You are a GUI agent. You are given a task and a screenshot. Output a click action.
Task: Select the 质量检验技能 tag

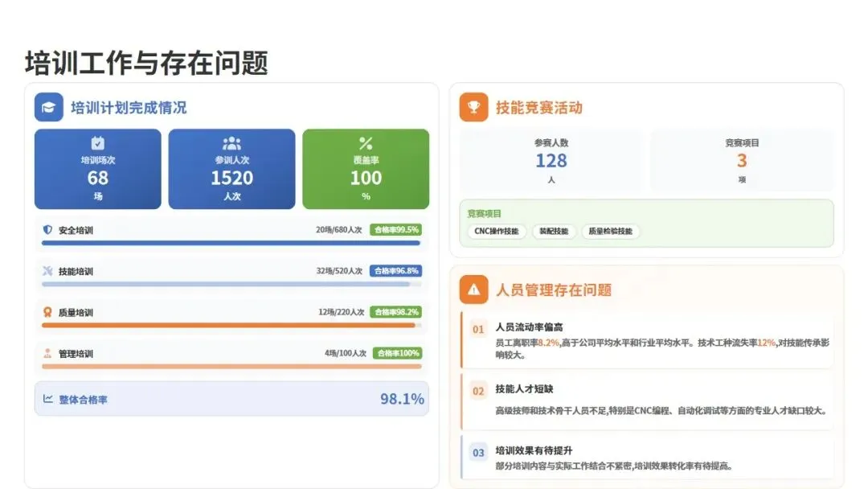pyautogui.click(x=610, y=231)
